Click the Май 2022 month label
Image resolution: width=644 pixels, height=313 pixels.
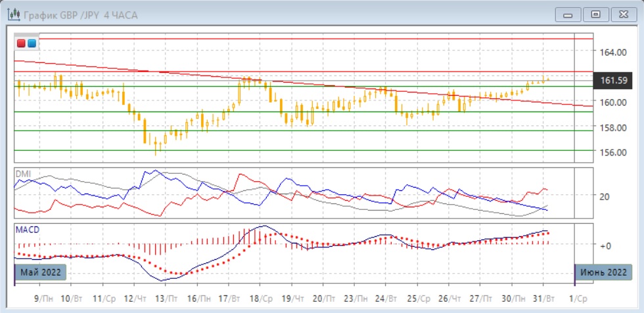[38, 272]
